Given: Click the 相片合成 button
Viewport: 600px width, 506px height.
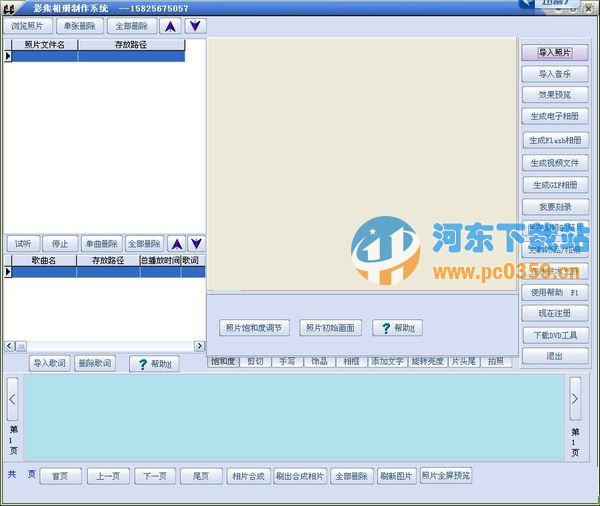Looking at the screenshot, I should pyautogui.click(x=249, y=476).
